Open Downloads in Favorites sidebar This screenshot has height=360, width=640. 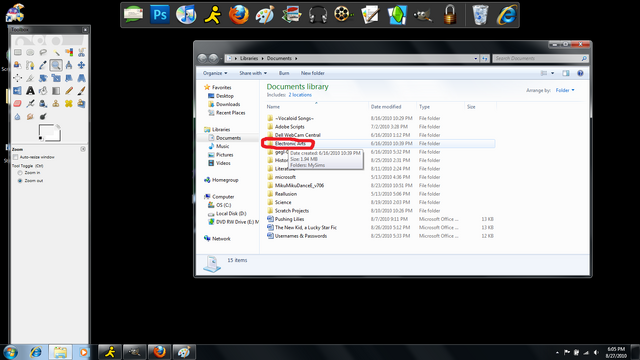pyautogui.click(x=224, y=104)
